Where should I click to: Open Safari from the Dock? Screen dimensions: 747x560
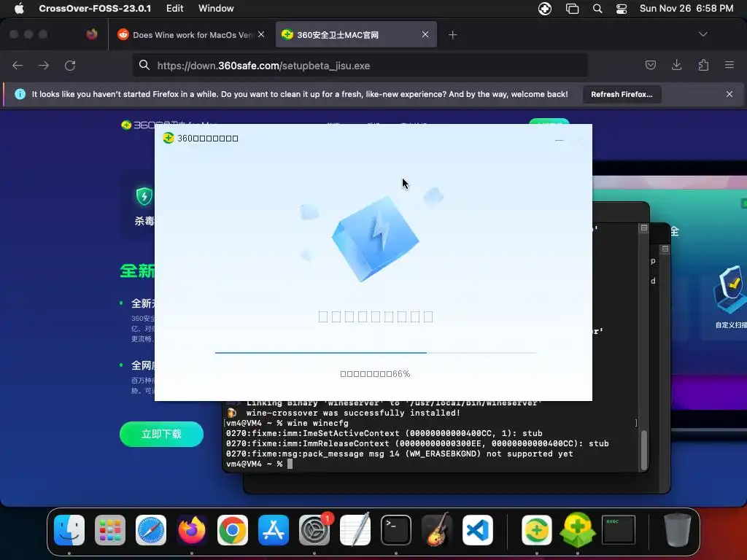pos(151,530)
